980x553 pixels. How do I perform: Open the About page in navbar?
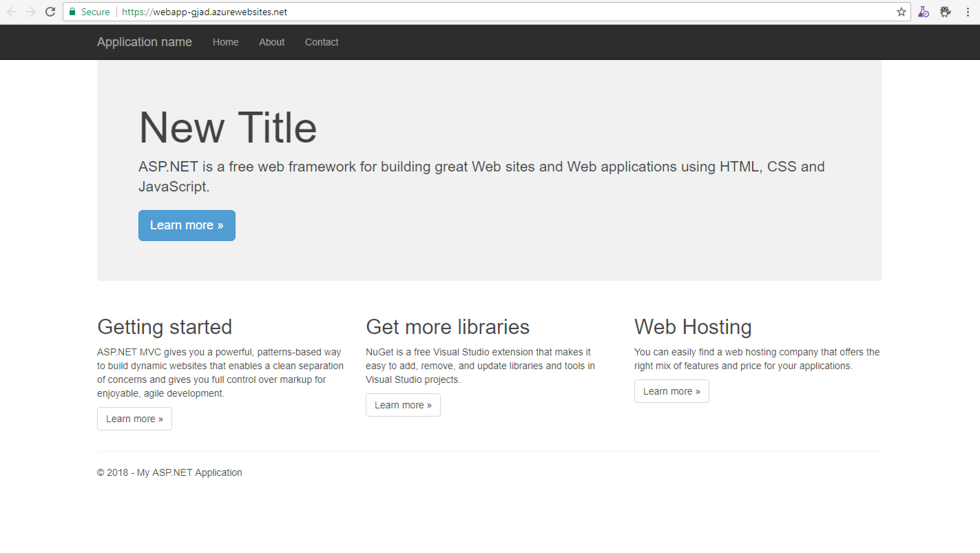coord(272,42)
